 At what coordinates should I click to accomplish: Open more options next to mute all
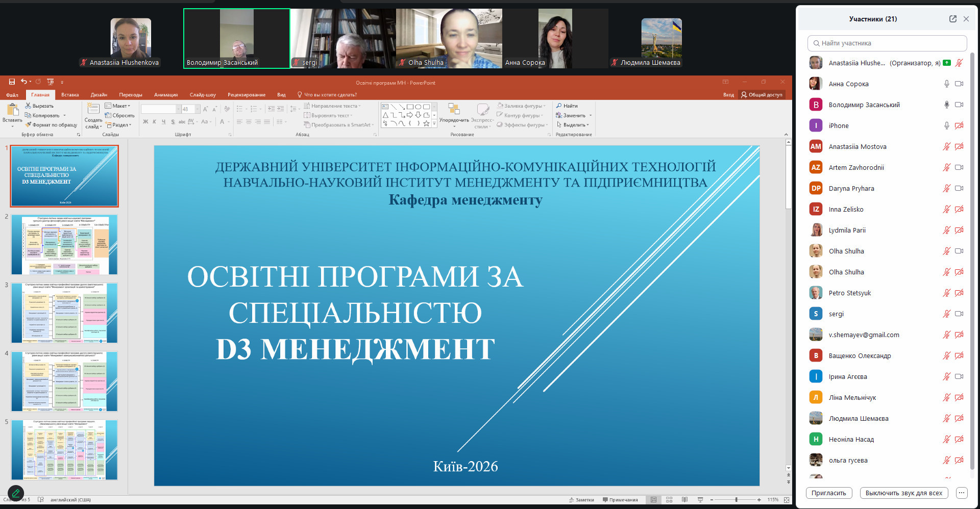(x=962, y=493)
